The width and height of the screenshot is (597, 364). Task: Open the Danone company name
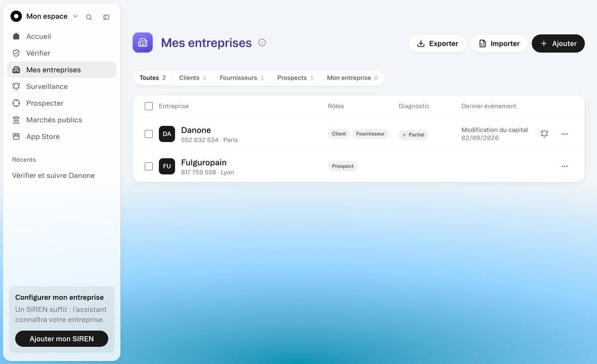(x=196, y=130)
